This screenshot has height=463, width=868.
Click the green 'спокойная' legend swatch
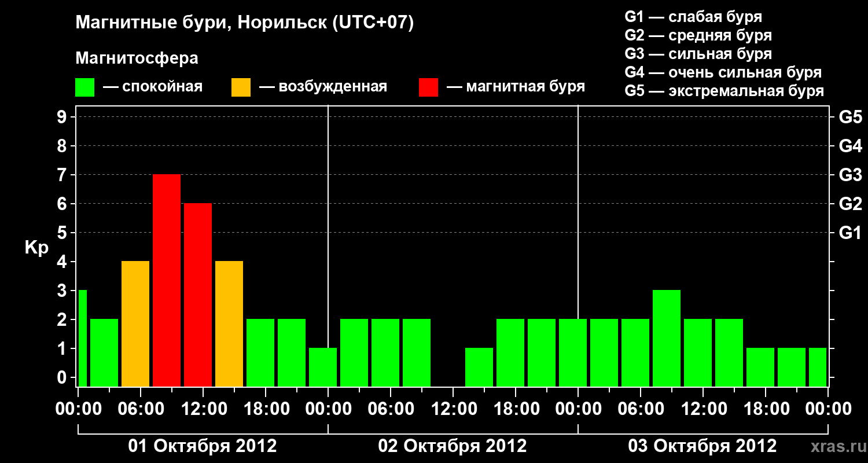pyautogui.click(x=85, y=87)
